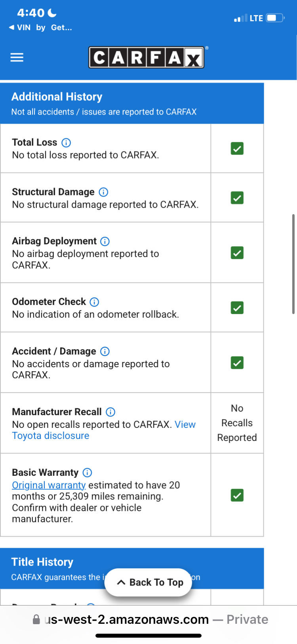Screen dimensions: 297x644
Task: Show info for Manufacturer Recall
Action: [x=110, y=412]
